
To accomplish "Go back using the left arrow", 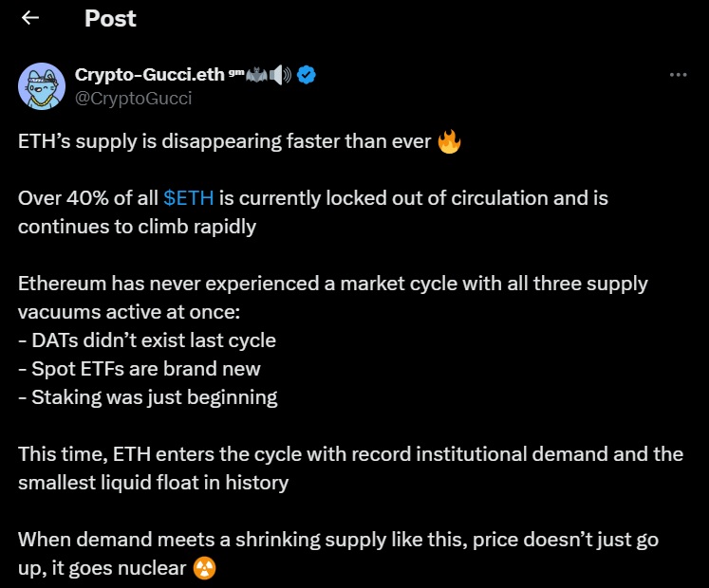I will 30,18.
